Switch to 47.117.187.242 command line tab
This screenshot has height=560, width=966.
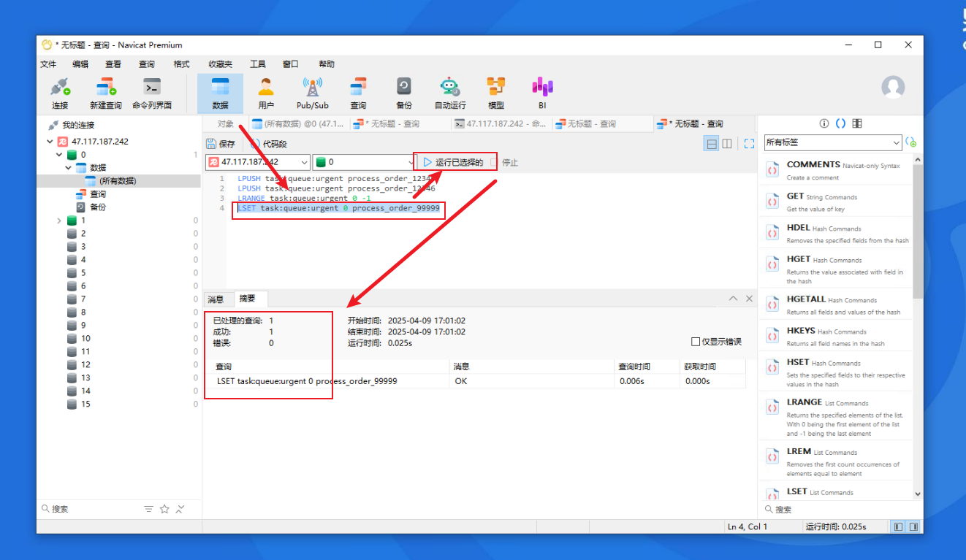tap(501, 124)
